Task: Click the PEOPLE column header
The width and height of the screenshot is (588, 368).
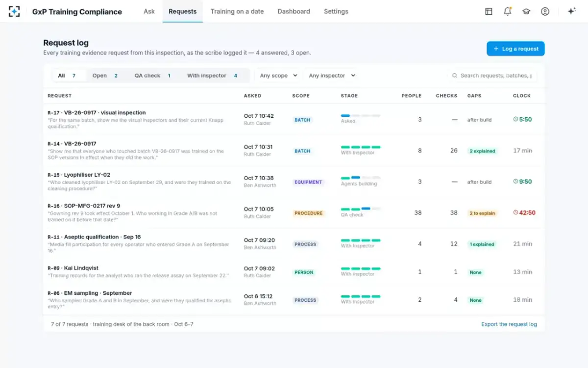Action: (x=412, y=96)
